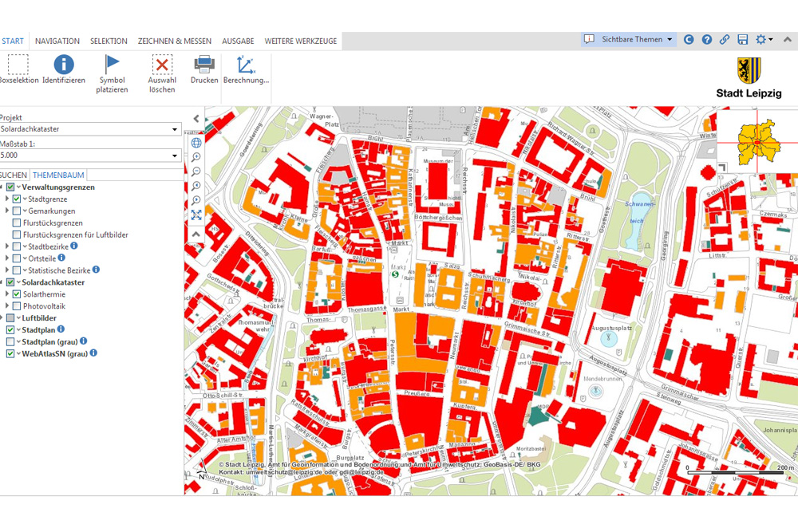Print the map with Drucken
The height and width of the screenshot is (532, 798).
coord(204,65)
